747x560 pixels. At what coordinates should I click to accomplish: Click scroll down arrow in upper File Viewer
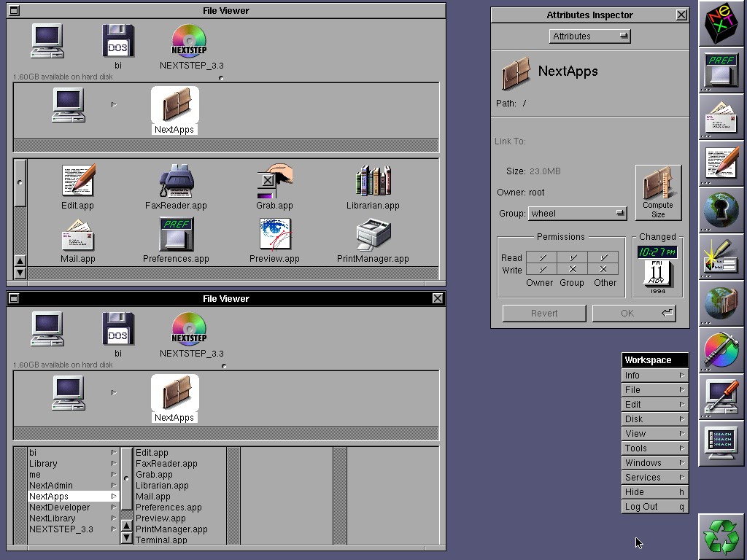[x=20, y=273]
